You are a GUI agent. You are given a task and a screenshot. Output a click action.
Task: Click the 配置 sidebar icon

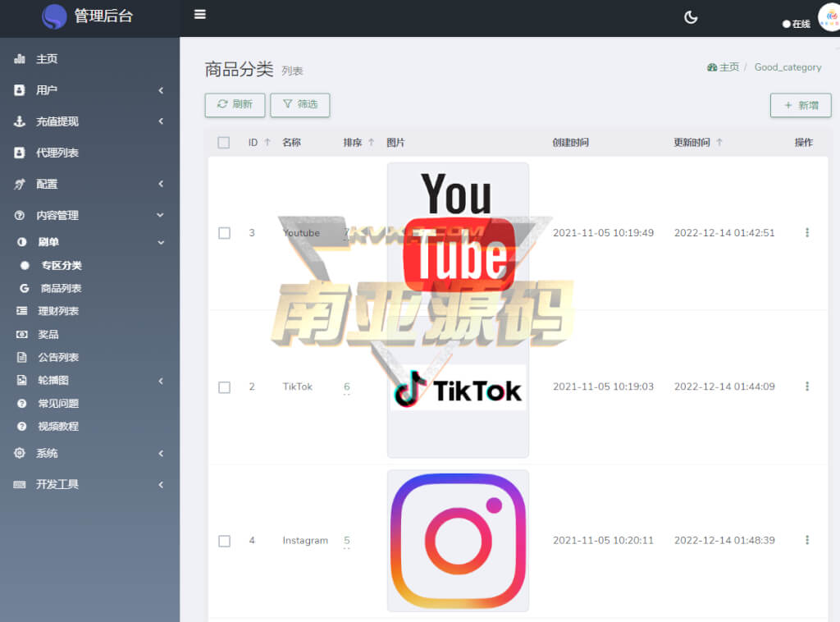pyautogui.click(x=20, y=185)
